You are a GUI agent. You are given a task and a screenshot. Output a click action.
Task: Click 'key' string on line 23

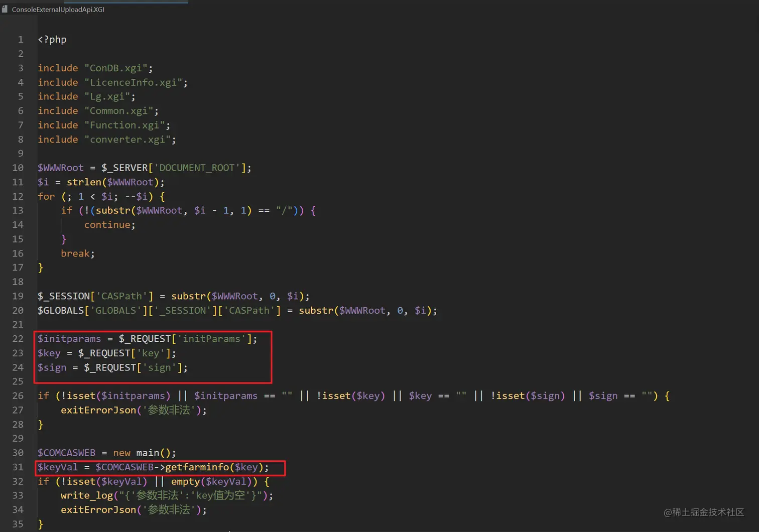(x=151, y=353)
